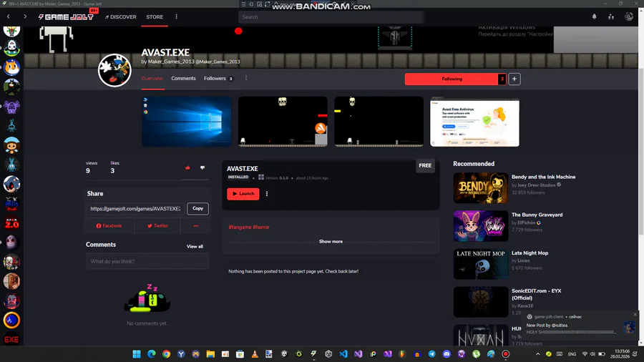Open the gameplay screenshot with the yellow bar
Viewport: 644px width, 362px height.
379,122
